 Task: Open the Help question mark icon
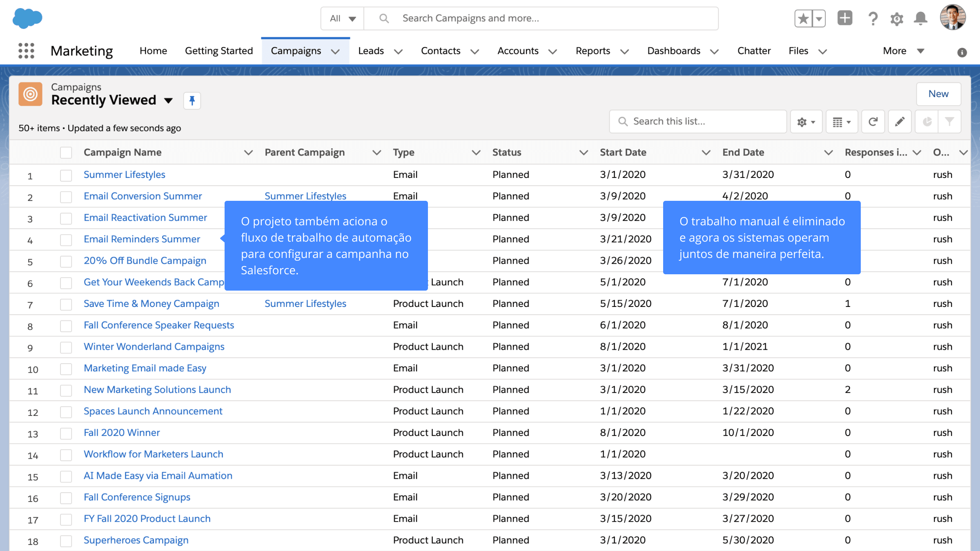(873, 18)
